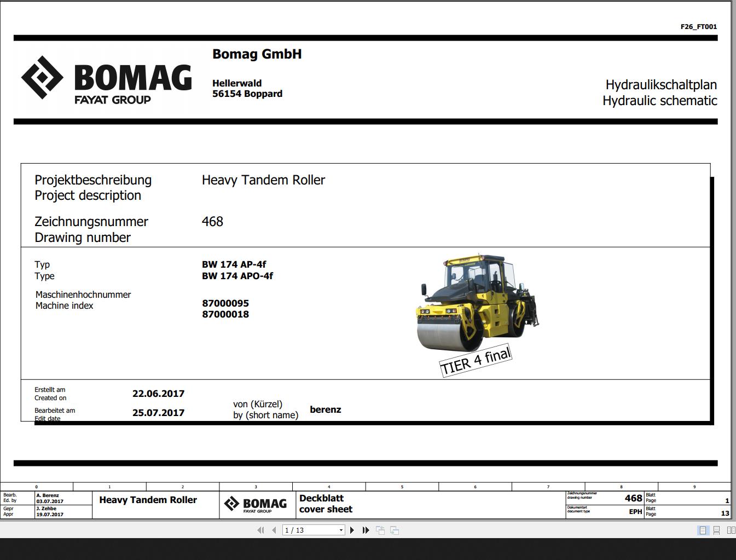Click the 'Hellerwald' address line
This screenshot has height=560, width=736.
pos(237,83)
